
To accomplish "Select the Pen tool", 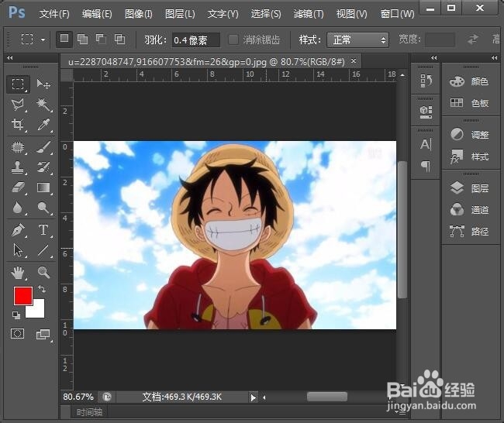I will (18, 230).
